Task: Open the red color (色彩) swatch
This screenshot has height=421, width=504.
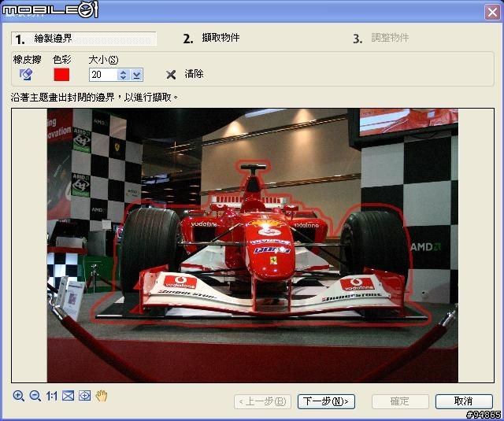Action: [x=61, y=75]
